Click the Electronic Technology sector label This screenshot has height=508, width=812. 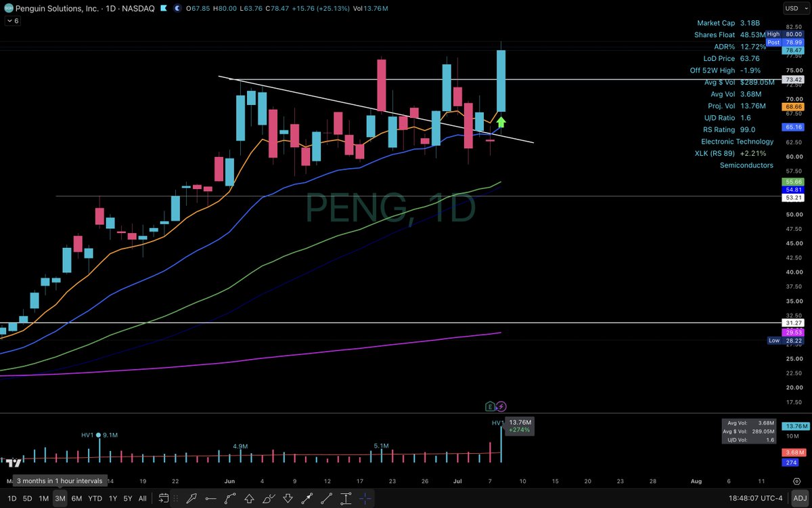coord(737,142)
